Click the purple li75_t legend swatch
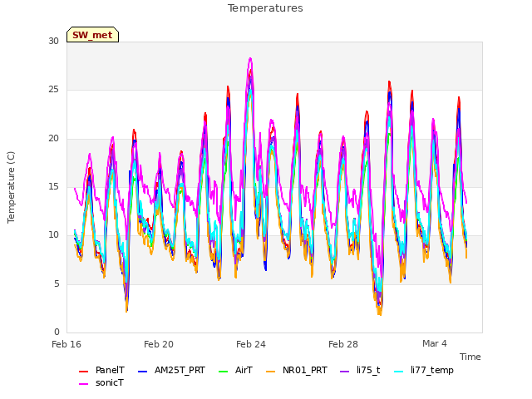This screenshot has height=399, width=532. click(344, 372)
